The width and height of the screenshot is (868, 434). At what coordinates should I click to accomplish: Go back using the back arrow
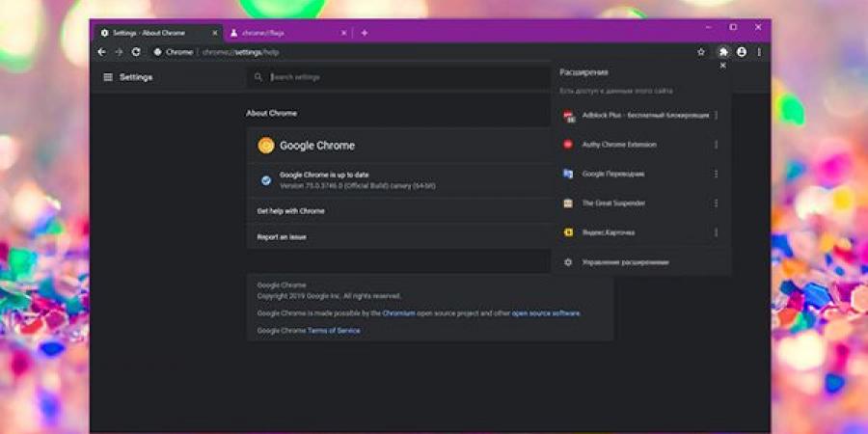coord(102,52)
